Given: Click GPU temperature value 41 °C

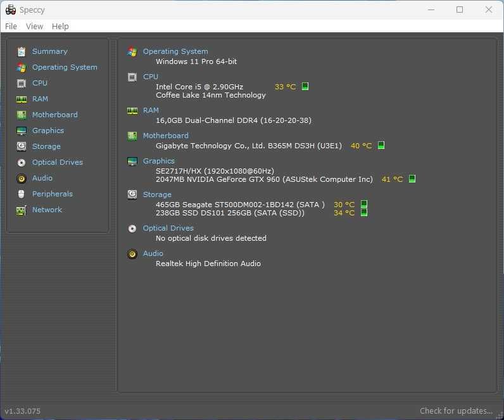Looking at the screenshot, I should [392, 179].
